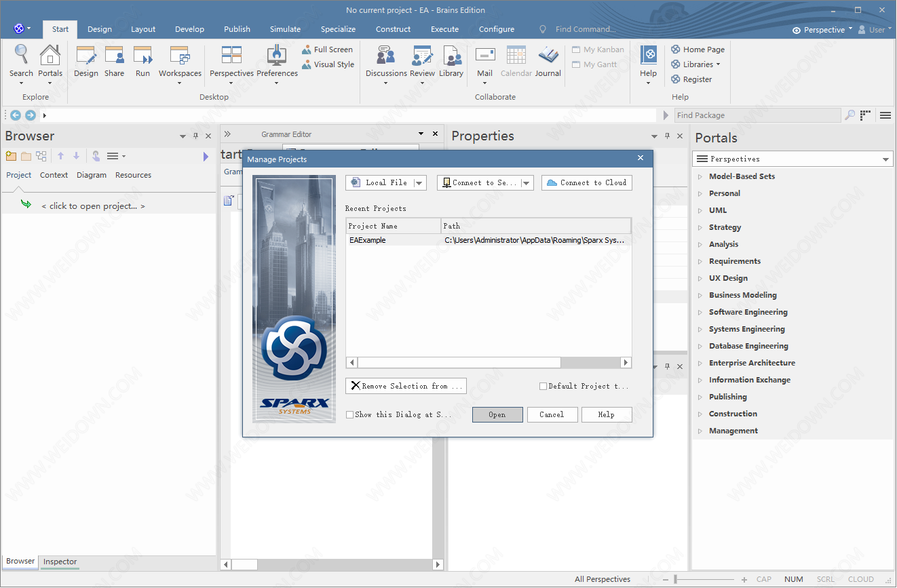Switch to Full Screen mode
The image size is (897, 588).
pyautogui.click(x=327, y=50)
